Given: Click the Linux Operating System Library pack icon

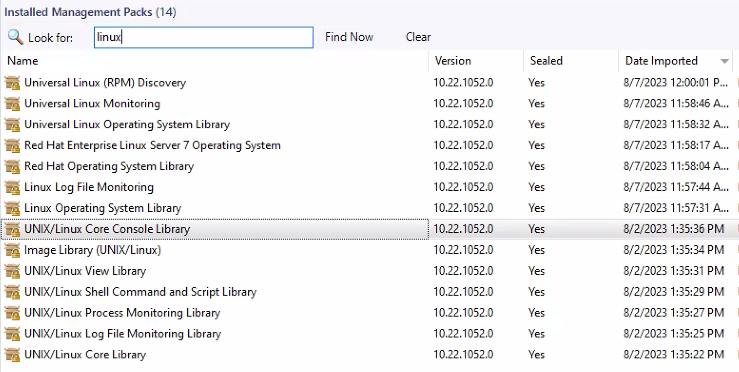Looking at the screenshot, I should pyautogui.click(x=13, y=208).
